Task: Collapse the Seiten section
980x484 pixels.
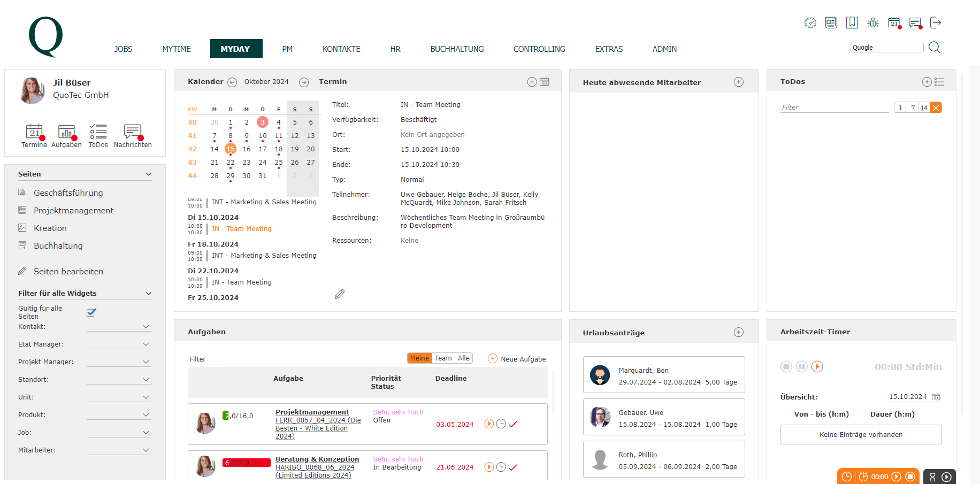Action: pyautogui.click(x=149, y=173)
